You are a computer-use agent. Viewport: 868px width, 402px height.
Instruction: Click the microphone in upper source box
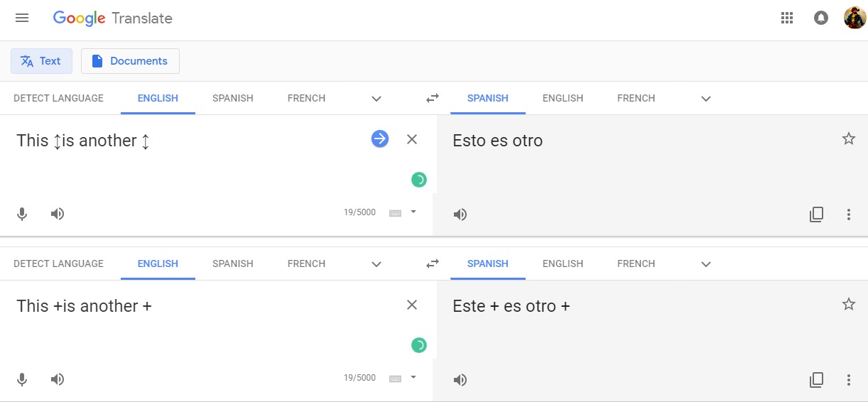(x=22, y=214)
